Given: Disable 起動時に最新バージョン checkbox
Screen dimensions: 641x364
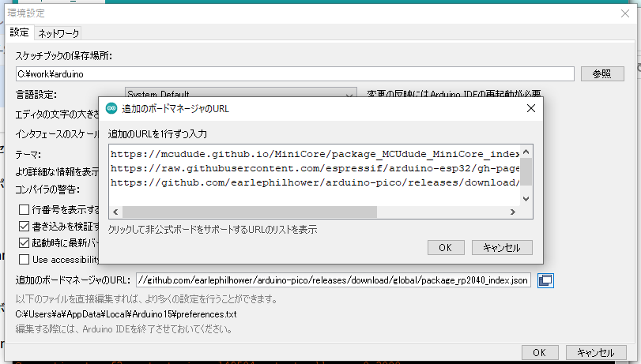Looking at the screenshot, I should click(x=25, y=243).
